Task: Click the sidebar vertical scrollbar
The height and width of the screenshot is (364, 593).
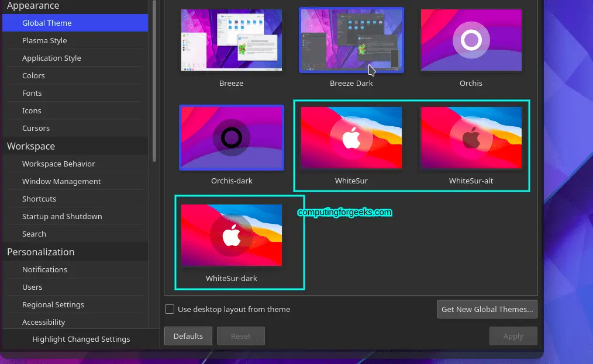Action: pos(154,81)
